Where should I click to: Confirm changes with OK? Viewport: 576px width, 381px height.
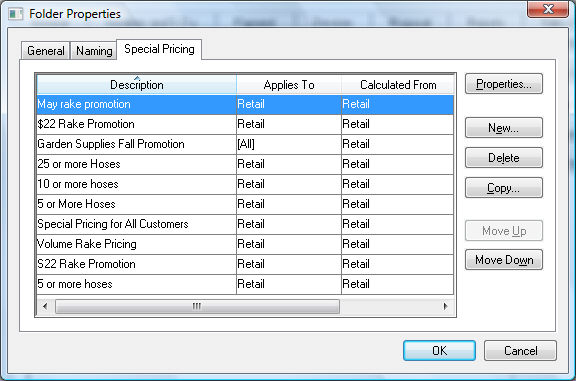pos(439,351)
